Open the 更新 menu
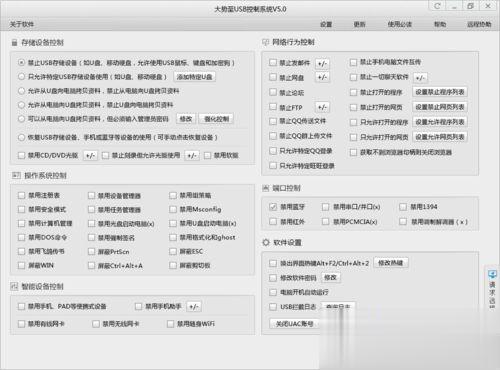Image resolution: width=500 pixels, height=370 pixels. click(359, 24)
